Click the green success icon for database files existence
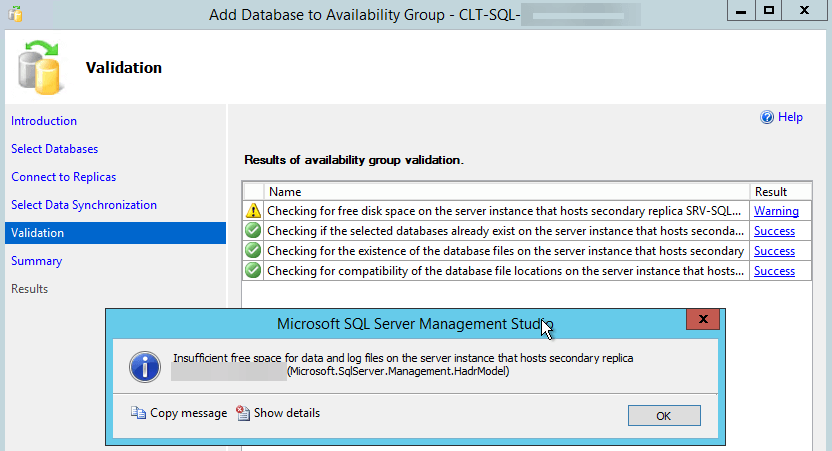832x451 pixels. (x=254, y=251)
